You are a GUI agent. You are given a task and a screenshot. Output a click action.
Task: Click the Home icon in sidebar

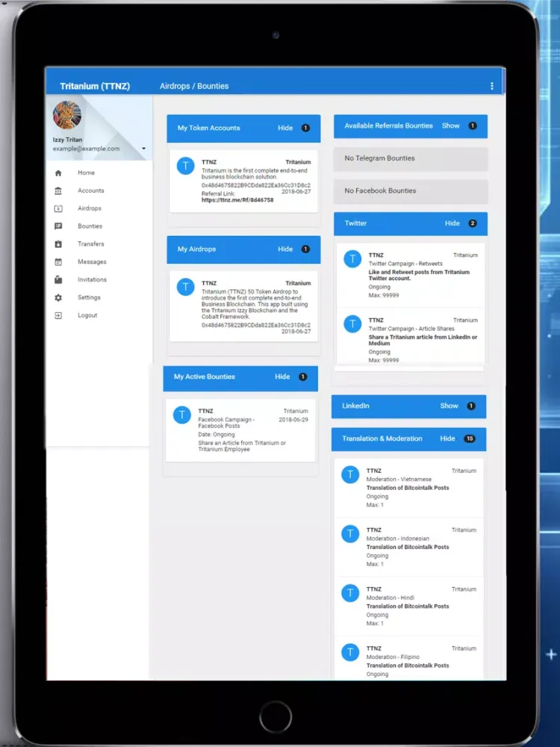tap(58, 173)
